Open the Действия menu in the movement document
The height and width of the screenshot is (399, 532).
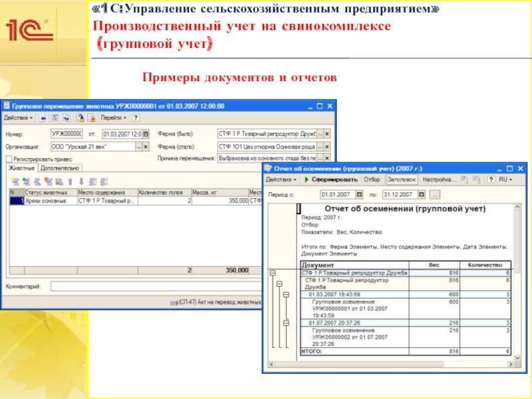pos(18,118)
